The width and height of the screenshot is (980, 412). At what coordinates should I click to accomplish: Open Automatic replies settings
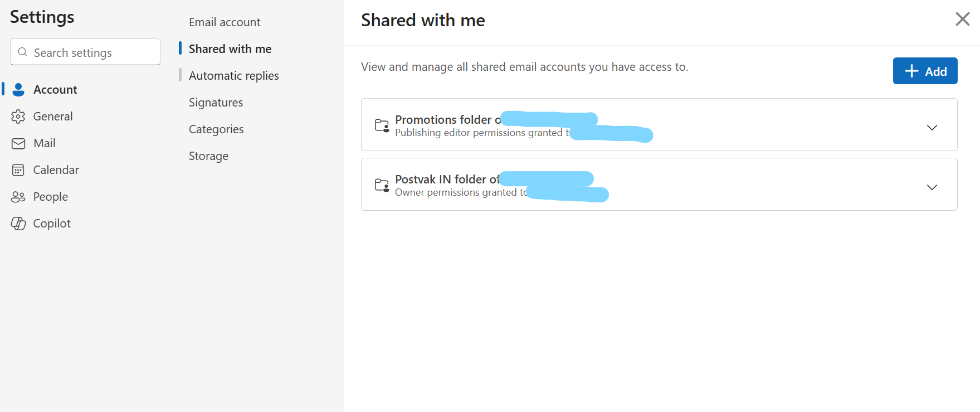pos(233,76)
